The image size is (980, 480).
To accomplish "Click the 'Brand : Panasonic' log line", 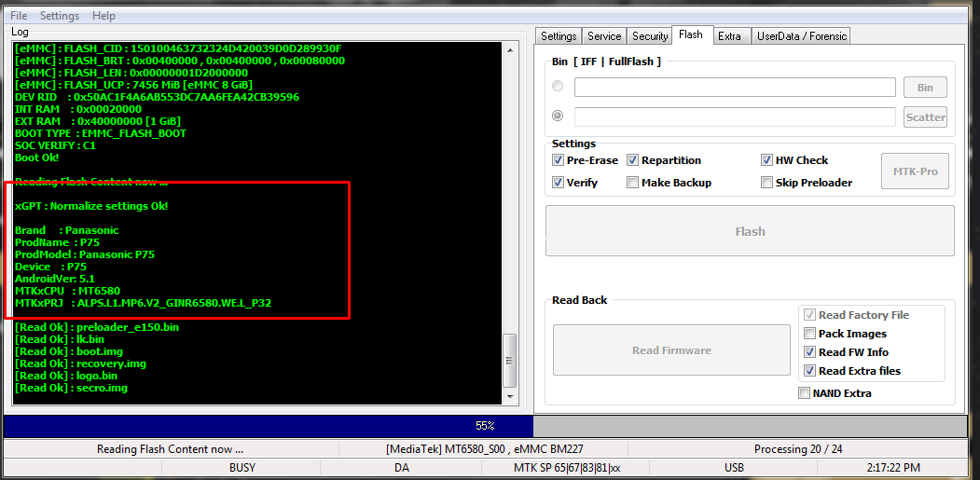I will click(66, 230).
